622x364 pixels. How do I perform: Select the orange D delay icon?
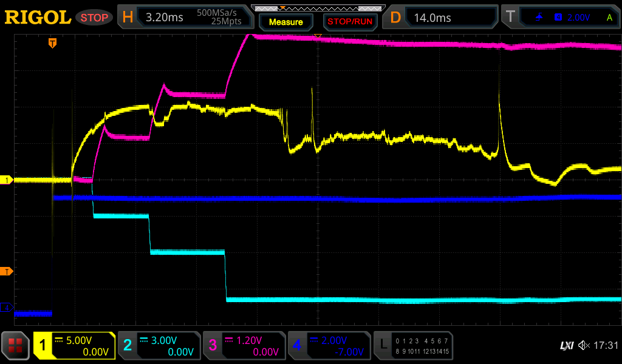396,18
